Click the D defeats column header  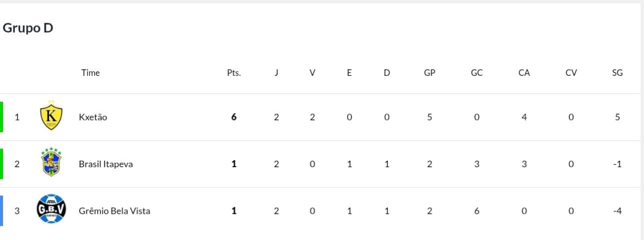[387, 73]
